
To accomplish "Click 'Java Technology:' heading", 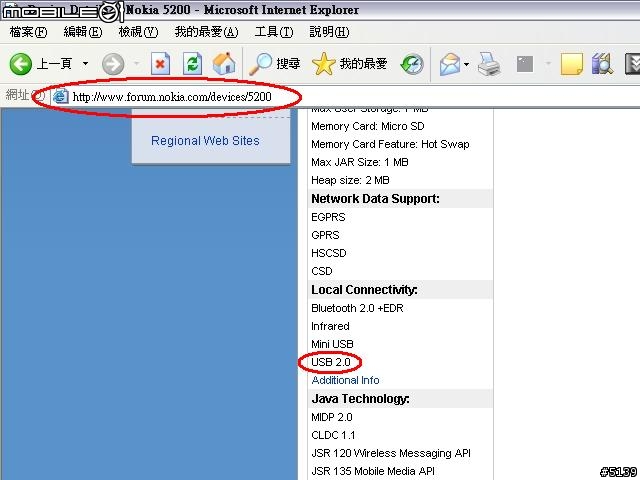I will click(360, 399).
